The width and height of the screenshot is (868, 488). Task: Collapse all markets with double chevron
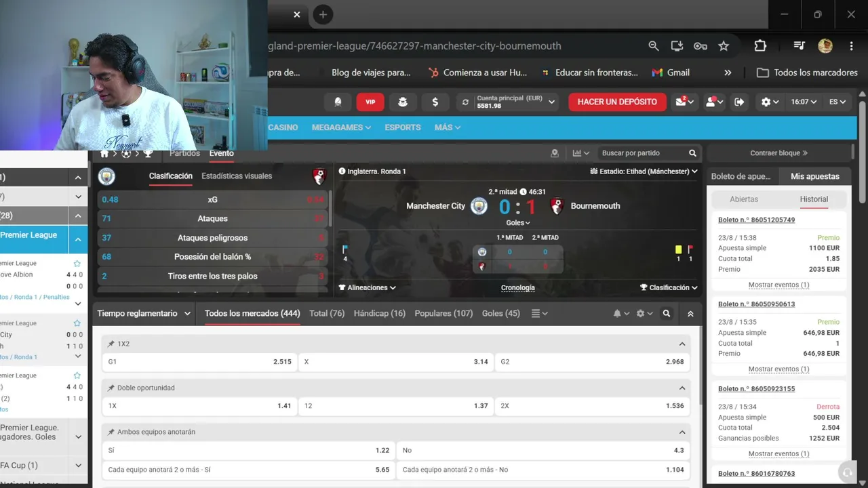(690, 314)
